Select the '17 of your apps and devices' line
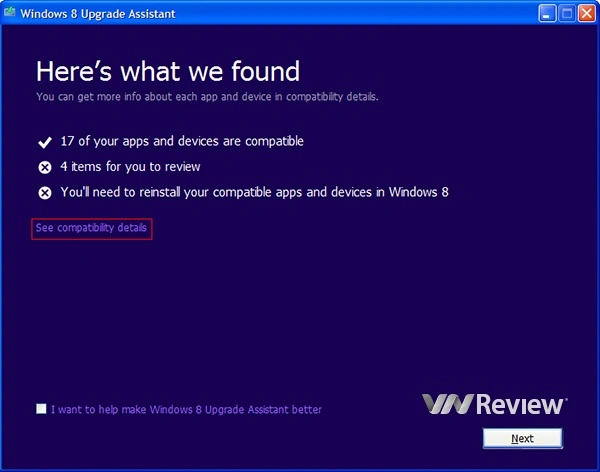The width and height of the screenshot is (600, 472). 182,141
